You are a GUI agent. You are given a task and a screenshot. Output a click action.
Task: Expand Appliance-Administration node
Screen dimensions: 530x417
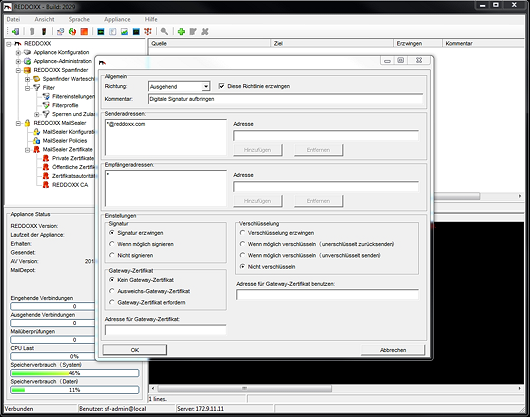pos(18,61)
